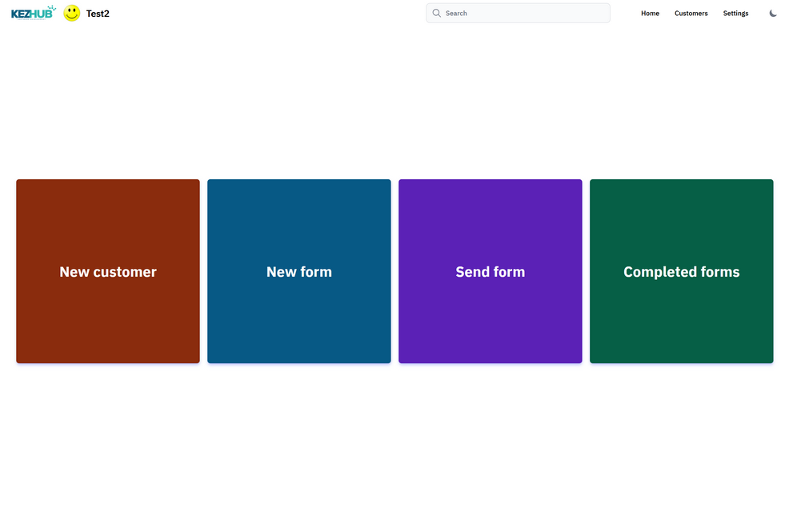Open the Customers nav item
Viewport: 789px width, 532px height.
click(691, 14)
